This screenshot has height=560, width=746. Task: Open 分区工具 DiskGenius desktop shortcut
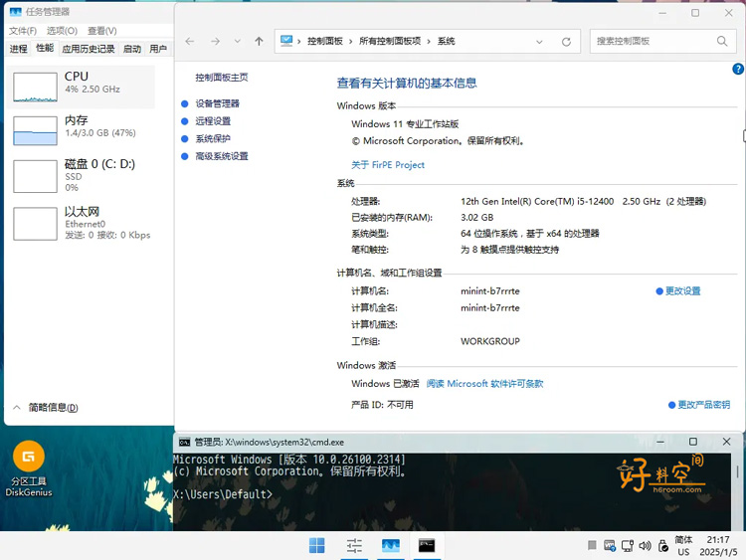[x=29, y=468]
